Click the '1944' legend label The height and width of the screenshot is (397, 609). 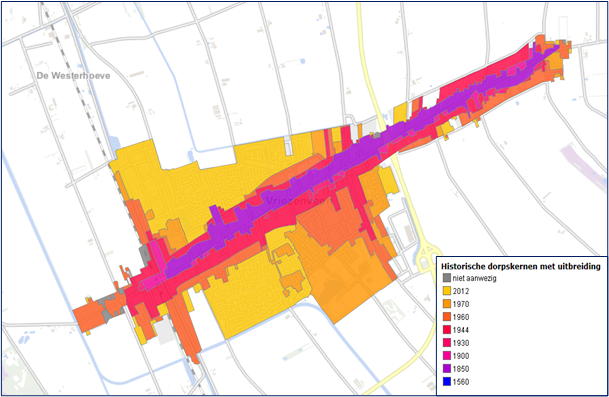click(x=461, y=330)
